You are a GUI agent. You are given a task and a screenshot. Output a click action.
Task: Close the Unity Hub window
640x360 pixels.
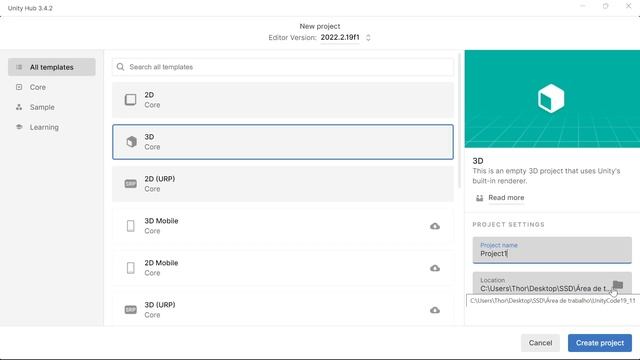pos(629,6)
